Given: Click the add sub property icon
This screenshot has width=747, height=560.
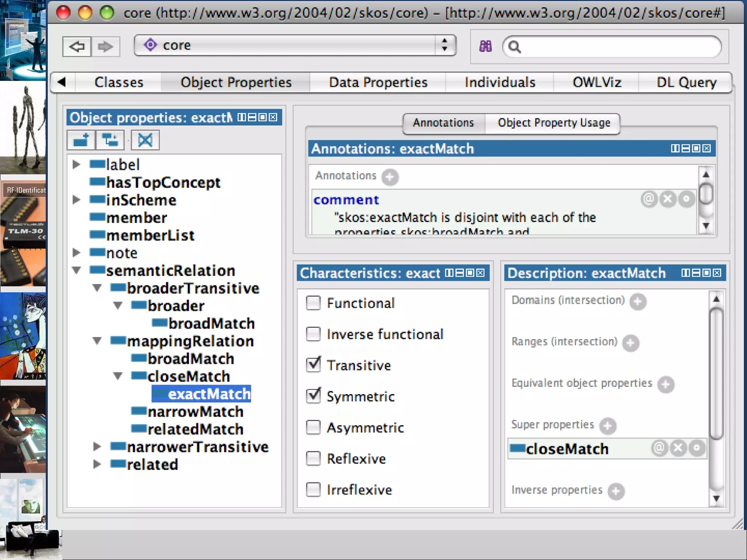Looking at the screenshot, I should (81, 140).
